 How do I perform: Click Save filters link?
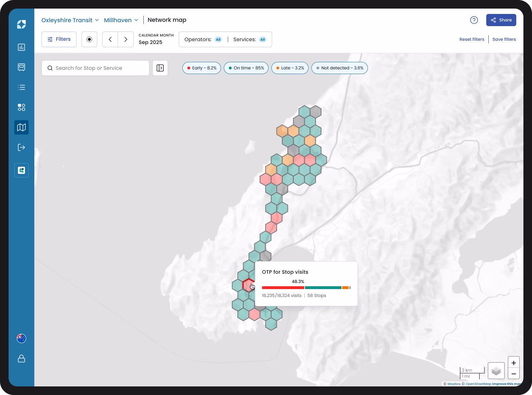(504, 39)
